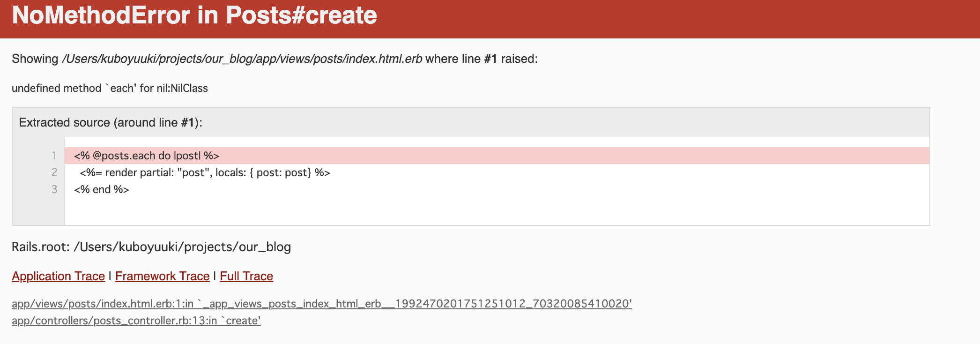Select the highlighted @posts.each source line
980x344 pixels.
pyautogui.click(x=146, y=155)
